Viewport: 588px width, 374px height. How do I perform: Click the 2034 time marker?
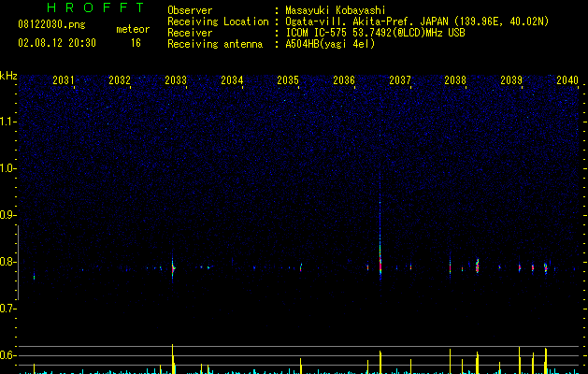[232, 80]
